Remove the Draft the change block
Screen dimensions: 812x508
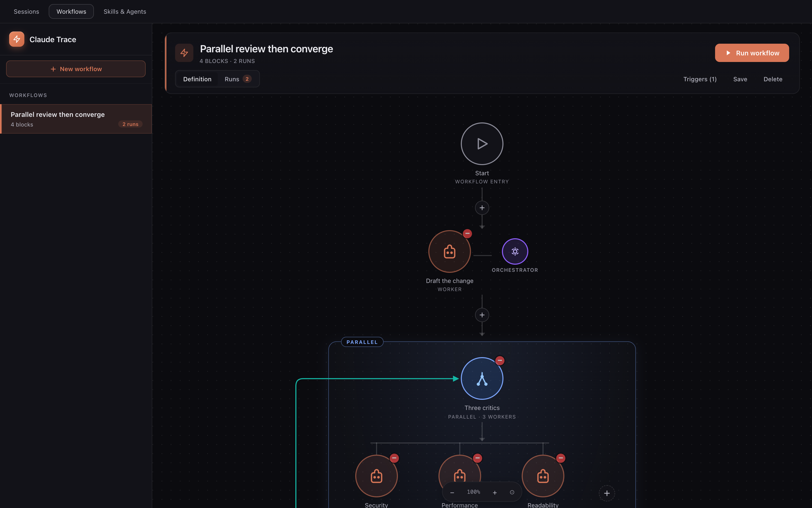click(x=467, y=233)
